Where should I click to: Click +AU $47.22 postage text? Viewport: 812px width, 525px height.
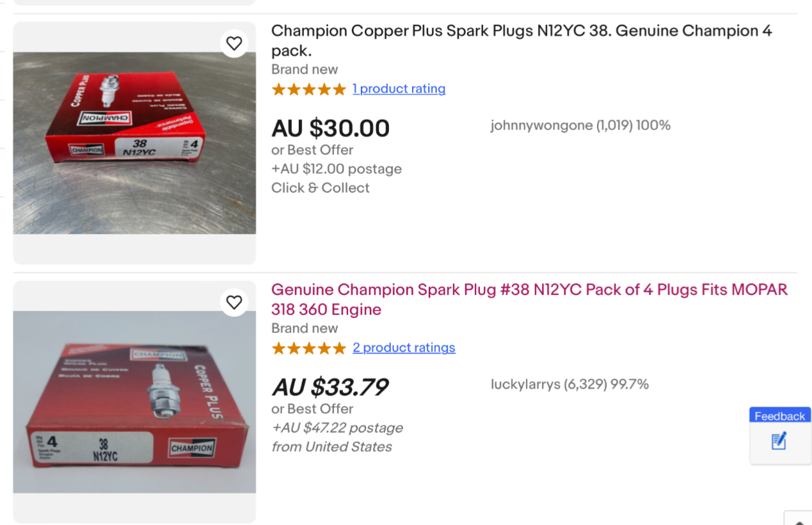(x=337, y=428)
